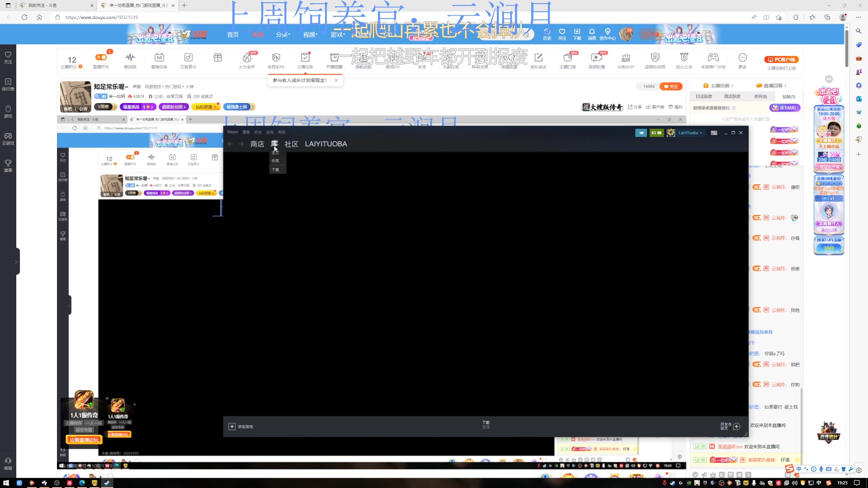Image resolution: width=868 pixels, height=488 pixels.
Task: Switch to the 贵宾(8) tab
Action: point(760,97)
